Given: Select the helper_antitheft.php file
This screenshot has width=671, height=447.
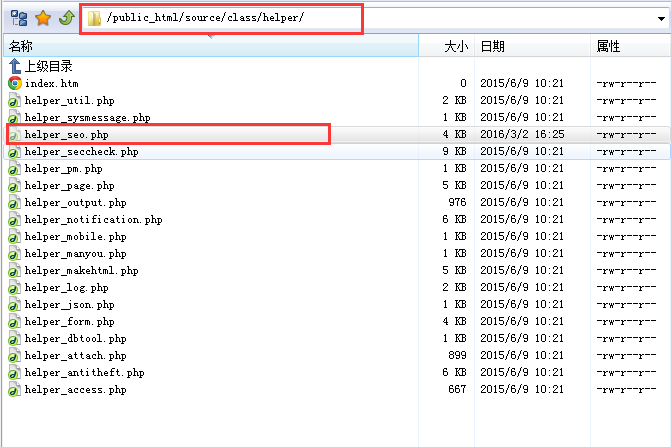Looking at the screenshot, I should pyautogui.click(x=84, y=372).
